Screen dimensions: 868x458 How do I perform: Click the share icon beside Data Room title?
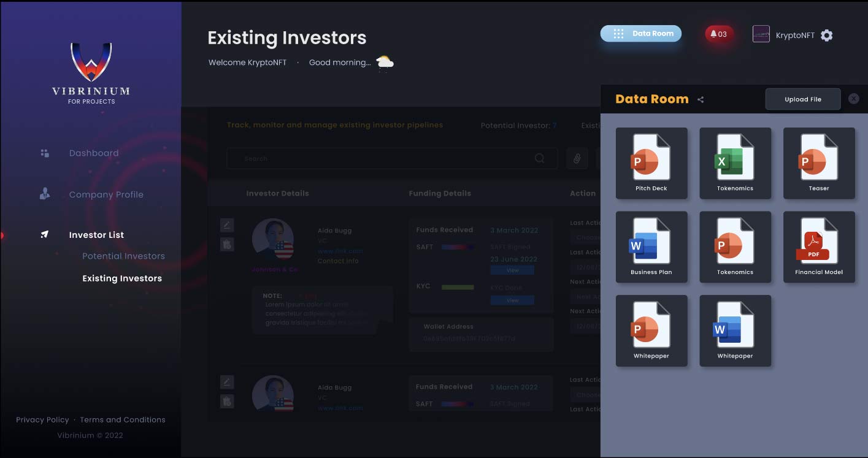click(x=701, y=100)
